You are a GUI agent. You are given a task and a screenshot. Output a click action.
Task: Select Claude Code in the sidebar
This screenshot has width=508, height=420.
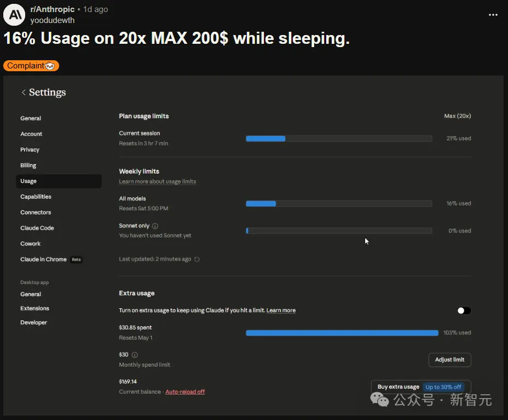[x=37, y=228]
